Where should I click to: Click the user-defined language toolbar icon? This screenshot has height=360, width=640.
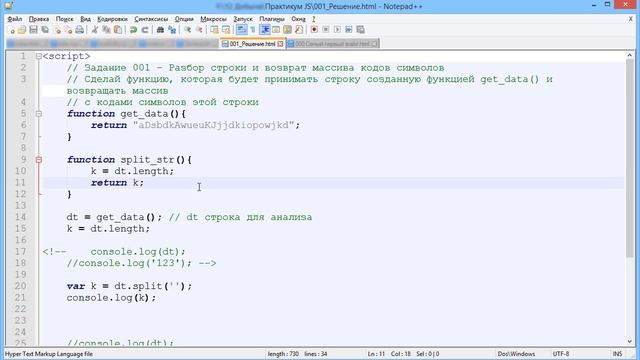point(276,30)
